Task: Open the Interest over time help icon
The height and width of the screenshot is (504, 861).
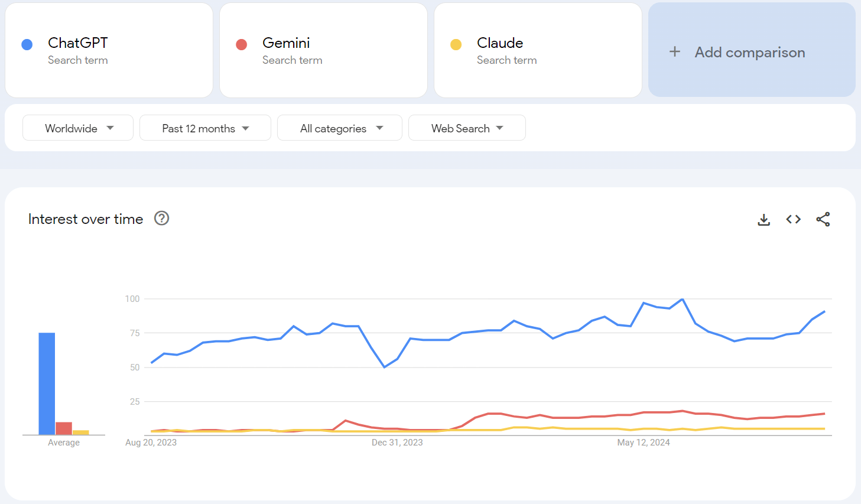Action: (161, 219)
